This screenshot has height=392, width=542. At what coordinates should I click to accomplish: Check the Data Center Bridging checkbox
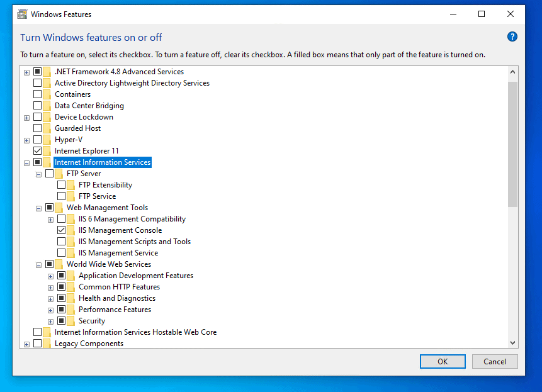coord(37,106)
